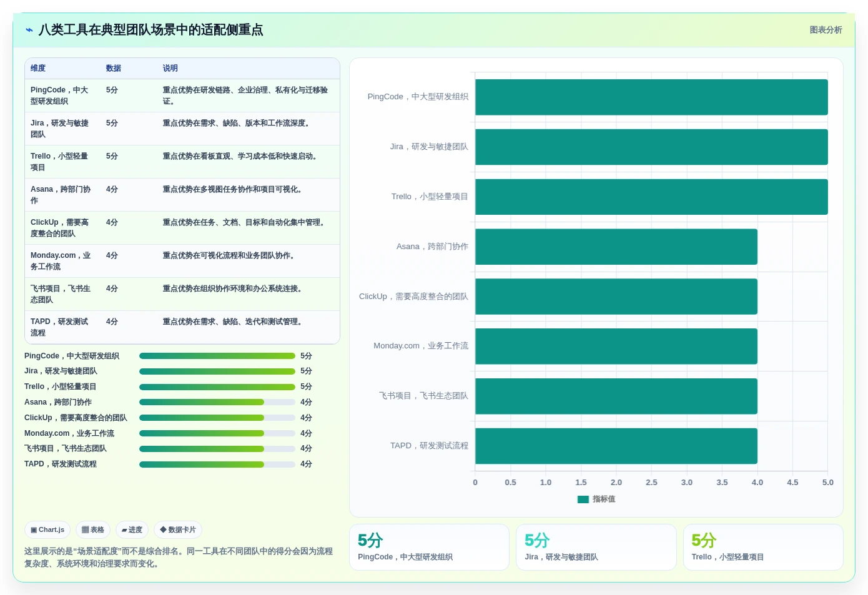Select the 数据卡片 tag chip
The height and width of the screenshot is (595, 868).
point(178,529)
